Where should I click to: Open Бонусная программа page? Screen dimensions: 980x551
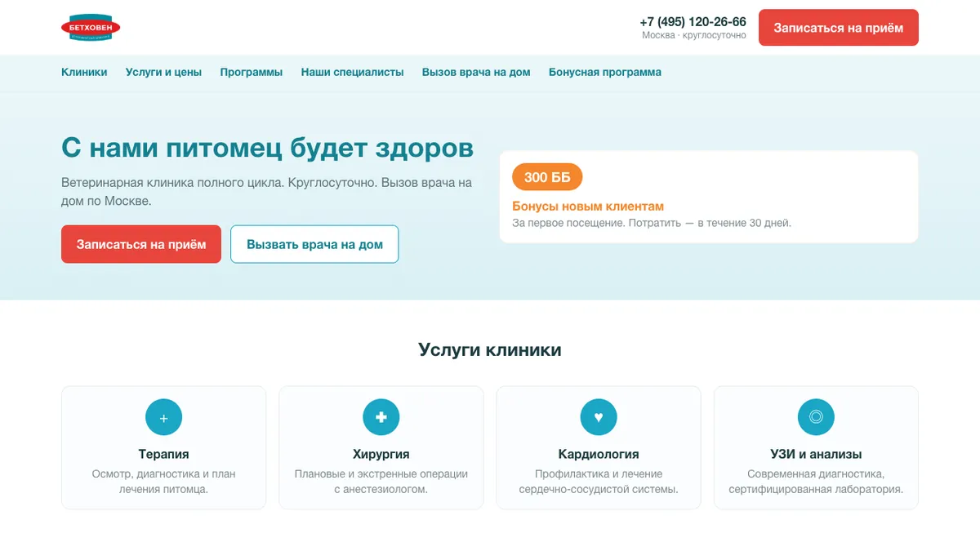(x=605, y=72)
